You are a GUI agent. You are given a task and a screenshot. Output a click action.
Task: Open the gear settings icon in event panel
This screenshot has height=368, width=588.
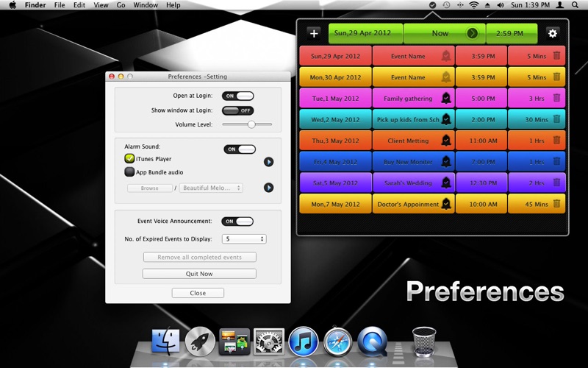pyautogui.click(x=553, y=33)
